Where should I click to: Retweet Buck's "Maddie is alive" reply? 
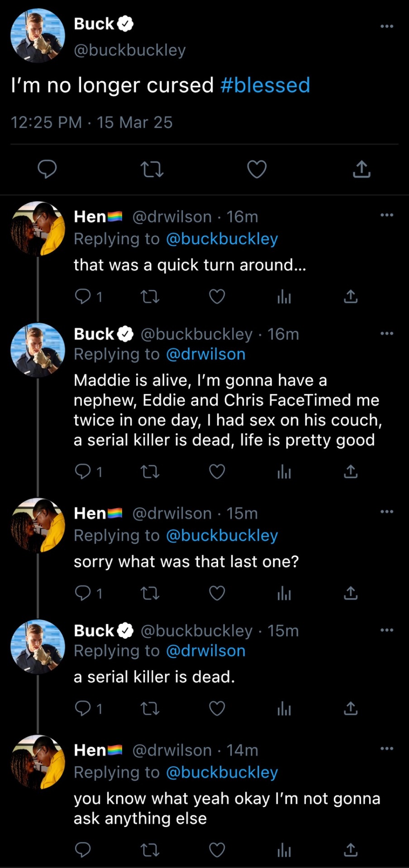(150, 472)
